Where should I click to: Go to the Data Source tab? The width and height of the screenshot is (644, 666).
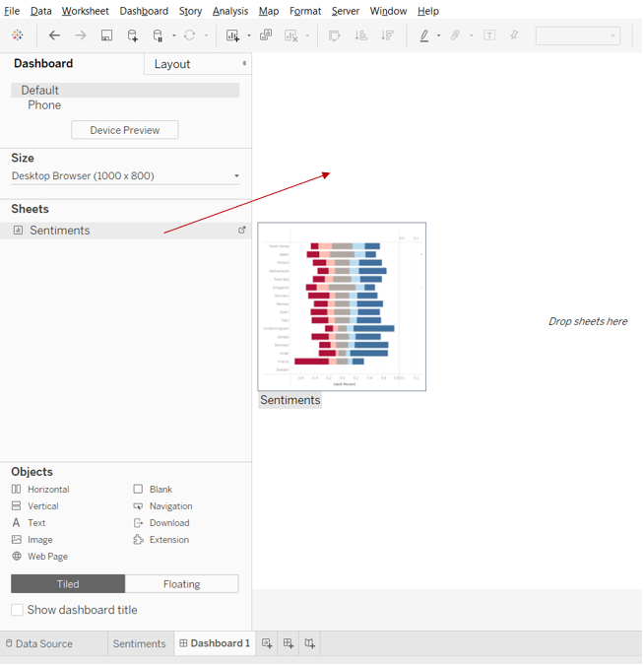point(43,643)
